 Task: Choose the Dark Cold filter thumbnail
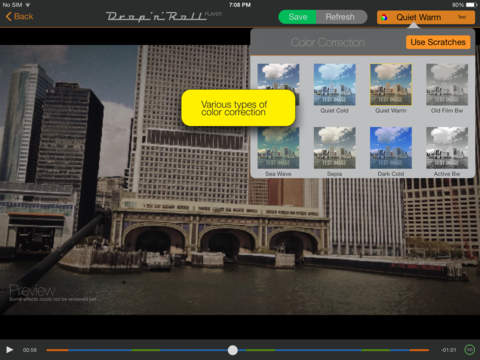pyautogui.click(x=391, y=148)
